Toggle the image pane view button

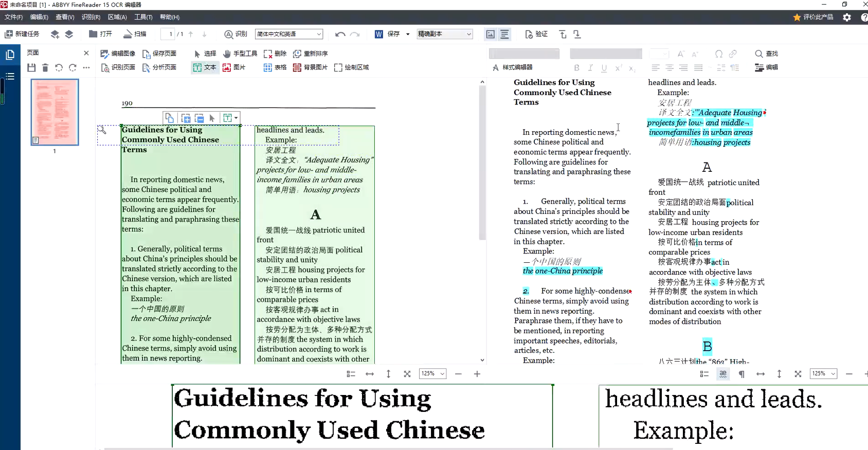click(491, 34)
